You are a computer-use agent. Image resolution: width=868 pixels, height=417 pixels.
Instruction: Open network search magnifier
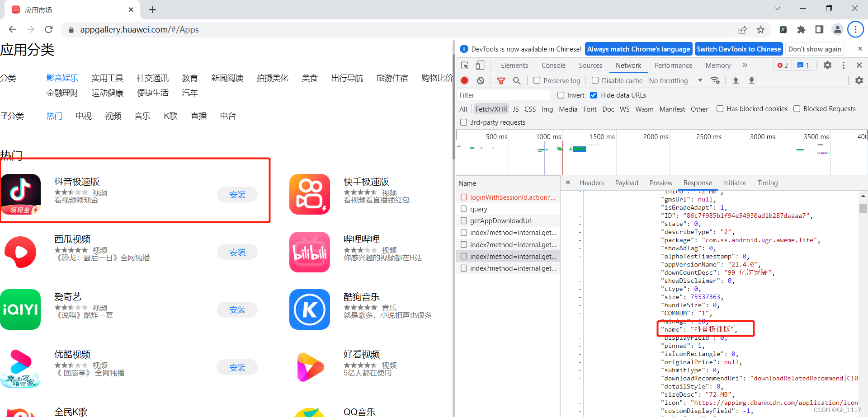click(517, 80)
